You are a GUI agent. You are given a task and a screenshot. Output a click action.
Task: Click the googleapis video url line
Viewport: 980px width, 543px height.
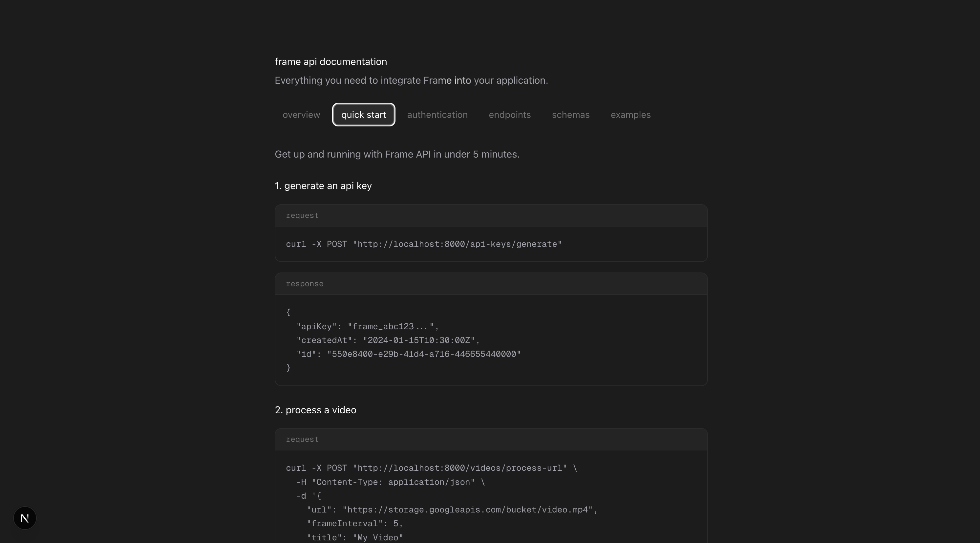point(452,510)
